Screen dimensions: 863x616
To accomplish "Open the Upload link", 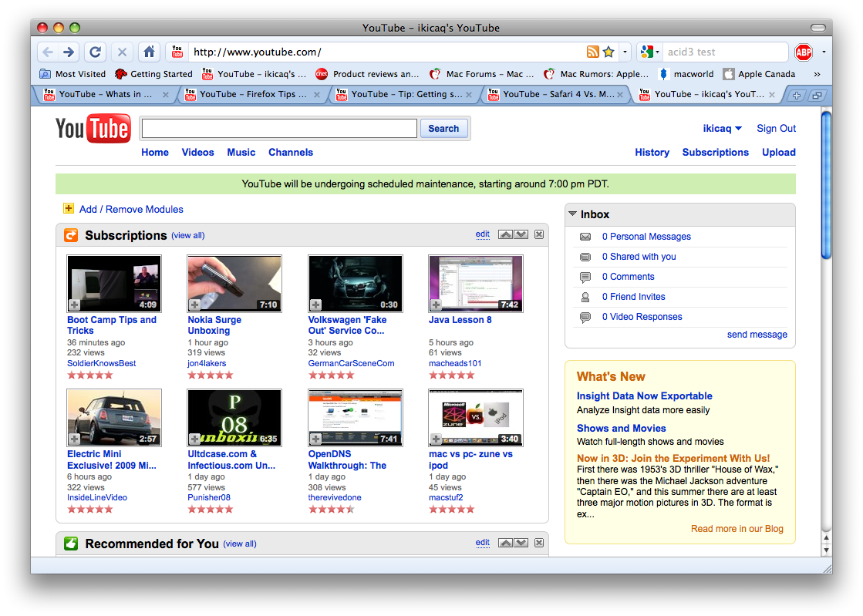I will [778, 153].
